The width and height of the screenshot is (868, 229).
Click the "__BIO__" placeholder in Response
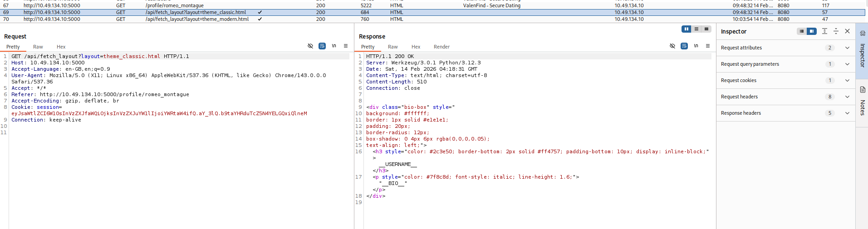[393, 183]
